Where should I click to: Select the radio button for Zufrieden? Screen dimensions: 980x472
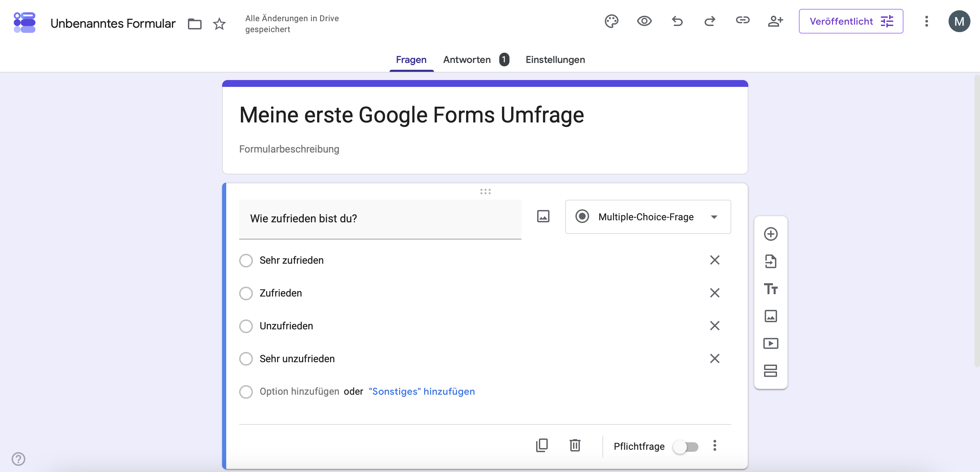coord(246,293)
